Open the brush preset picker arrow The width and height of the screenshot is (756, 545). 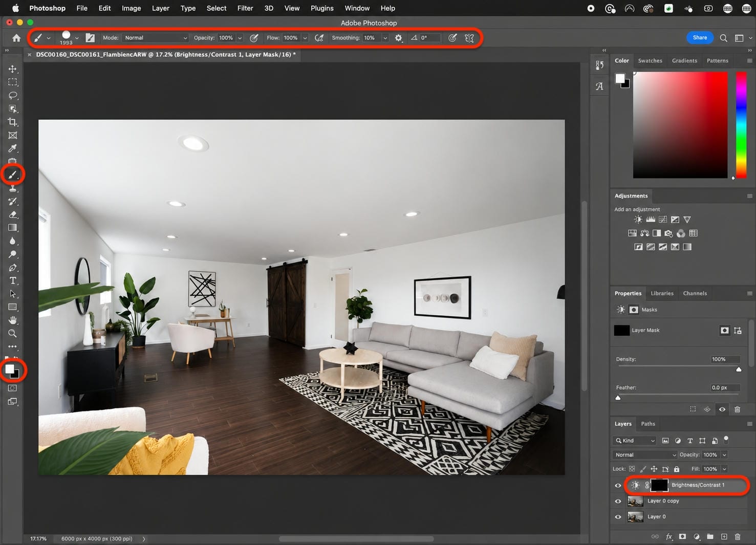click(77, 38)
